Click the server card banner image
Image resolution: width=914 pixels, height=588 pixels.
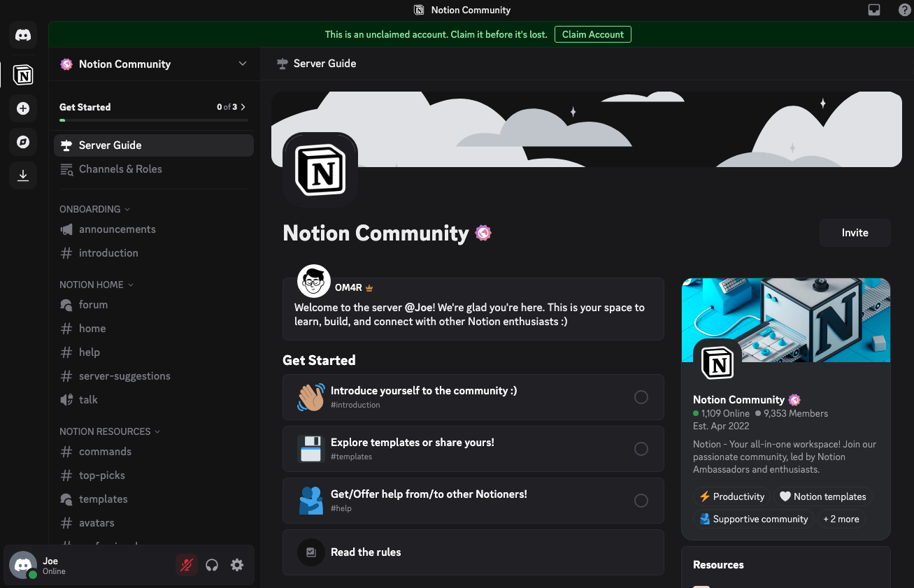tap(786, 320)
